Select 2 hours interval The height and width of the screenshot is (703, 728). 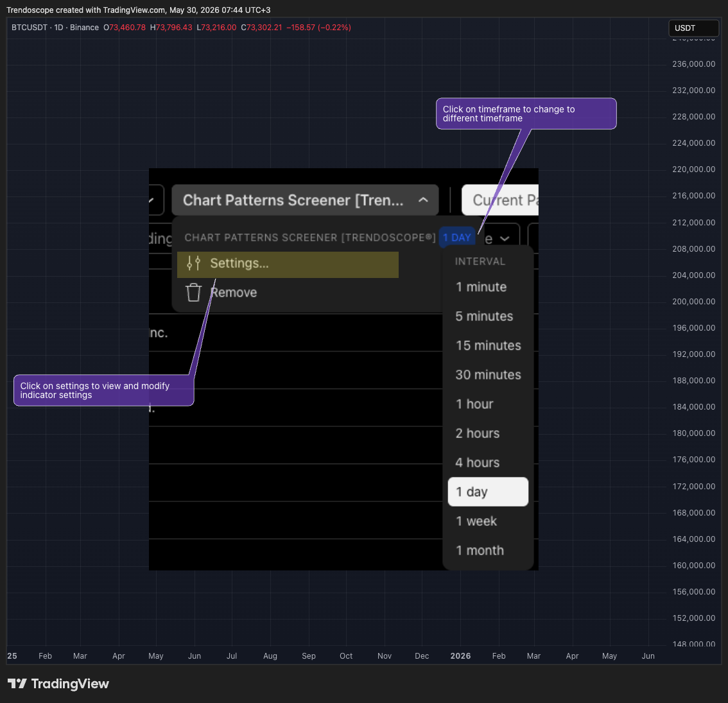(487, 433)
